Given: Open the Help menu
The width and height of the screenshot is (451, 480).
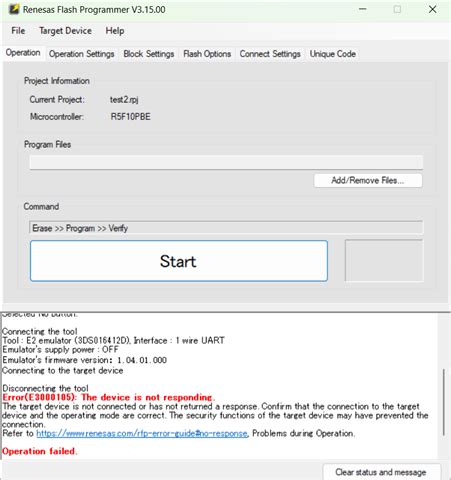Looking at the screenshot, I should 115,31.
